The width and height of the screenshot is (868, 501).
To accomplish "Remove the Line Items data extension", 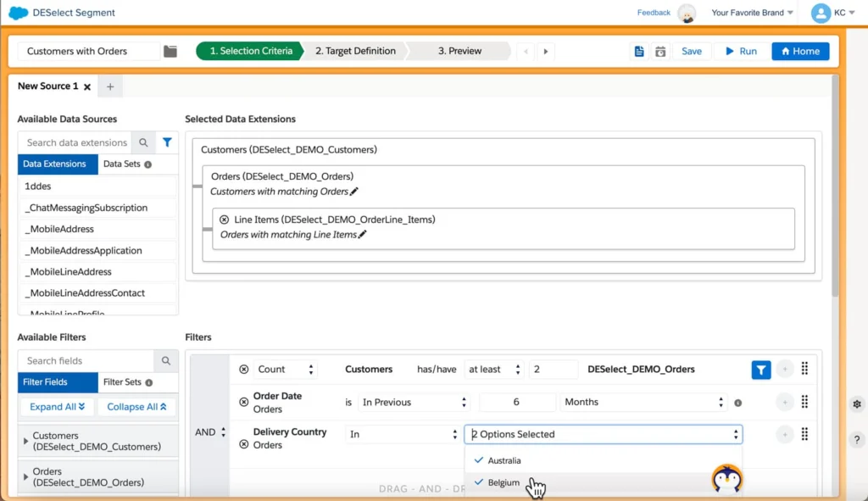I will (224, 220).
